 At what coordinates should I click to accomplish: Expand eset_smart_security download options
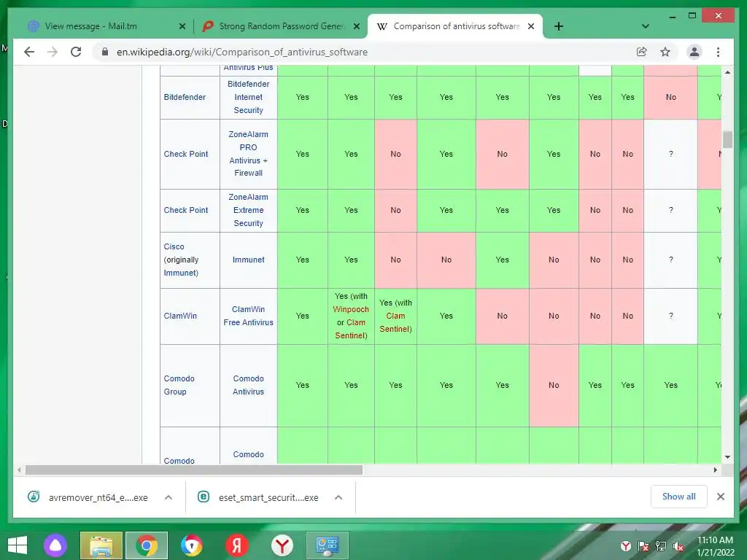(338, 497)
